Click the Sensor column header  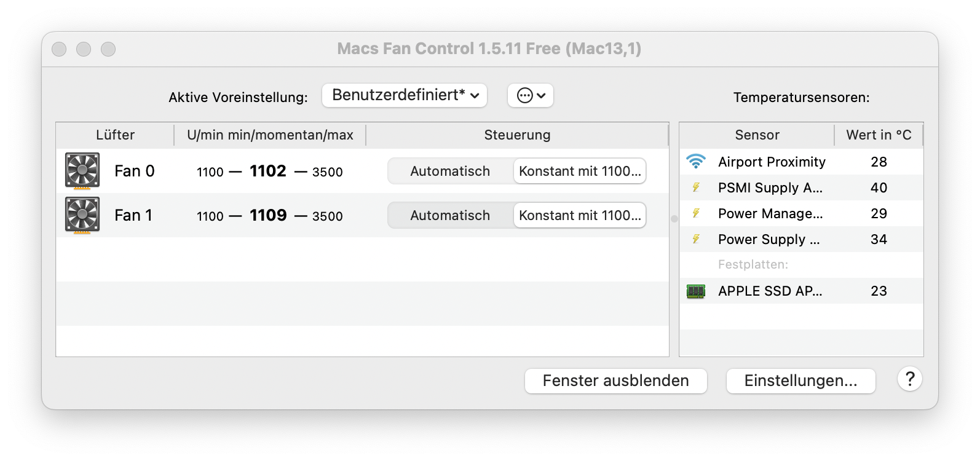[757, 135]
